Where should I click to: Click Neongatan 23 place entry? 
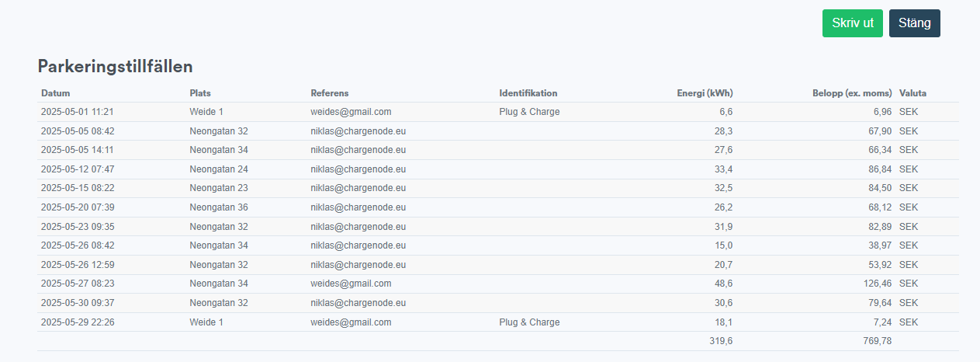click(x=219, y=188)
